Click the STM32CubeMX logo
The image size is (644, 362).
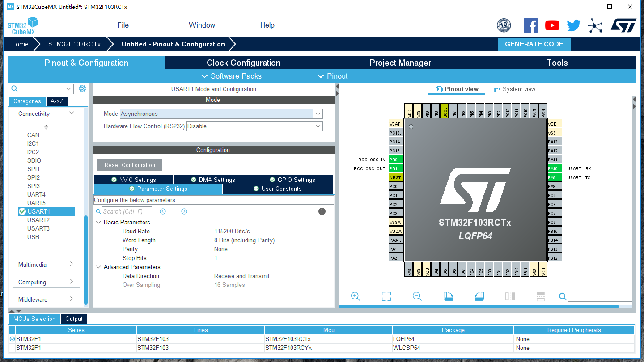[23, 26]
